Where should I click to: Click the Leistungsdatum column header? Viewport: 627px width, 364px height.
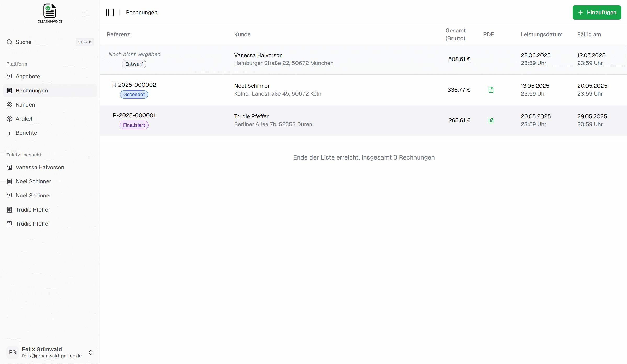541,34
